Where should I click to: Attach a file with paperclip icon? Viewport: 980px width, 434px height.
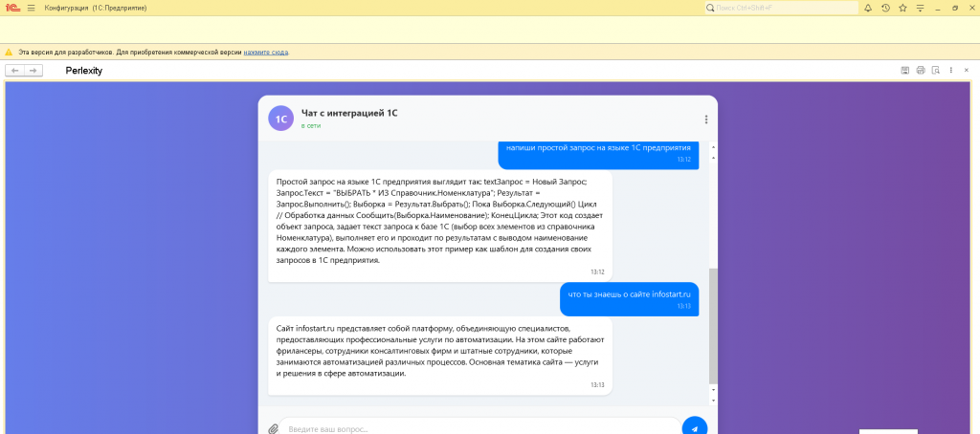point(273,429)
